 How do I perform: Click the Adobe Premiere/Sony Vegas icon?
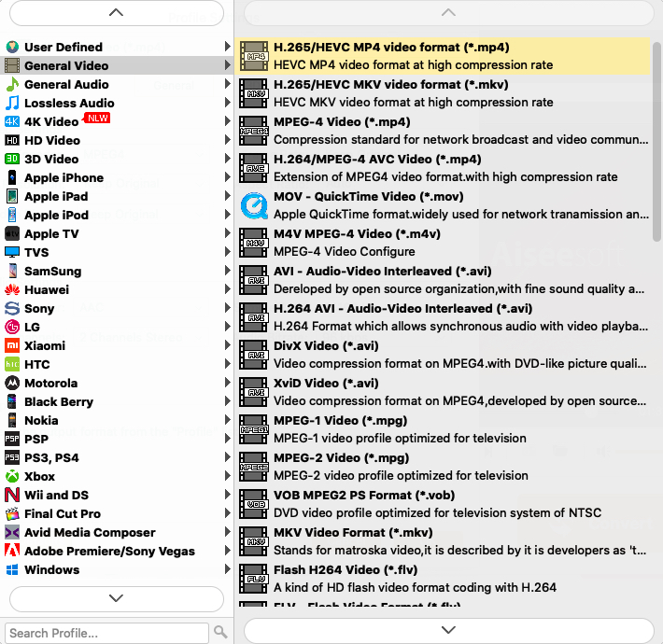click(x=12, y=551)
